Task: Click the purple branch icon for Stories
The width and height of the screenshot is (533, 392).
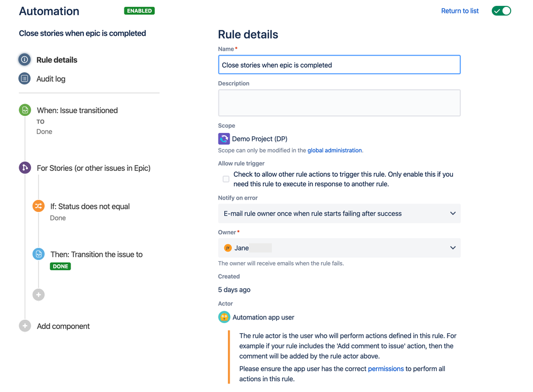Action: point(25,168)
